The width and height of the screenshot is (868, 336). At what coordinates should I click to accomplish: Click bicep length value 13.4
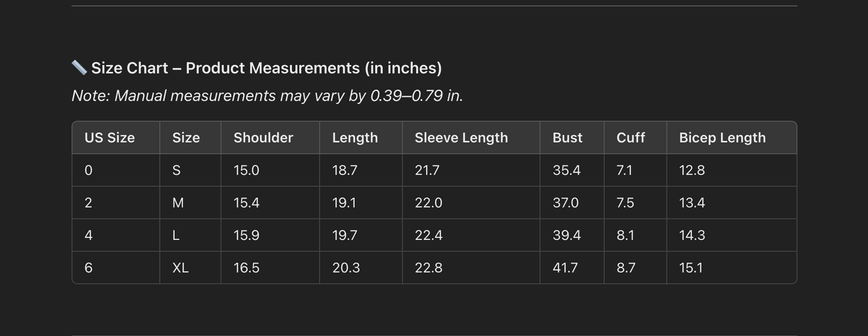(x=692, y=203)
